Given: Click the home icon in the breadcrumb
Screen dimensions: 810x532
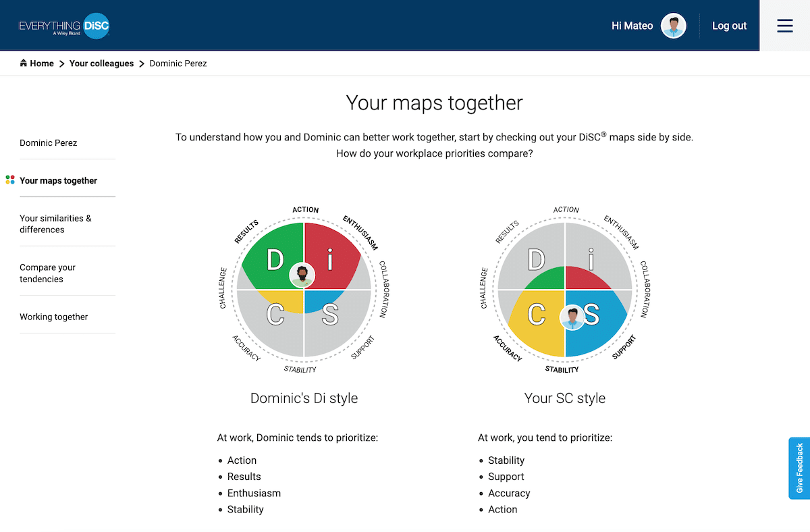Looking at the screenshot, I should pyautogui.click(x=24, y=63).
